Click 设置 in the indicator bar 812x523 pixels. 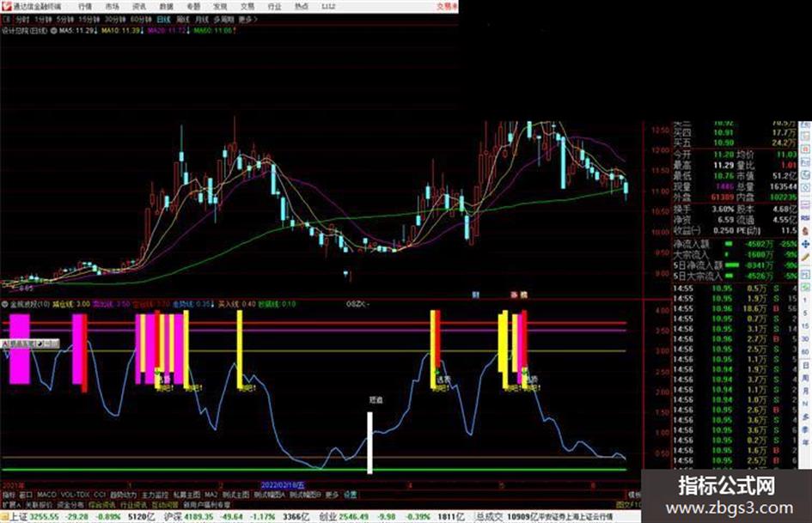click(x=350, y=495)
